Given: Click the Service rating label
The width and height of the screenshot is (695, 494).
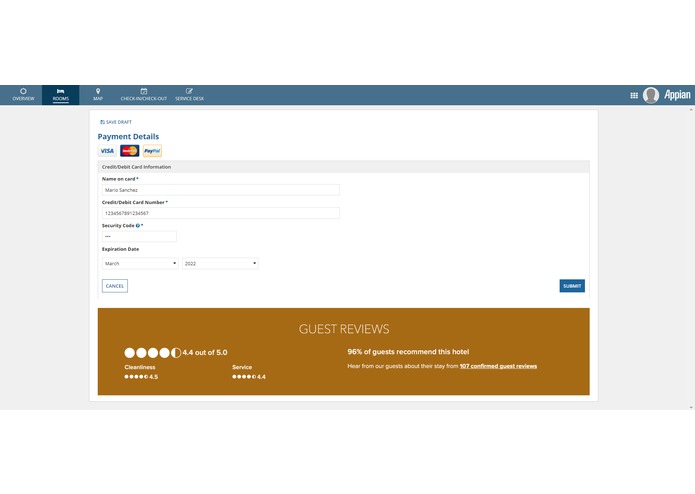Looking at the screenshot, I should (242, 367).
